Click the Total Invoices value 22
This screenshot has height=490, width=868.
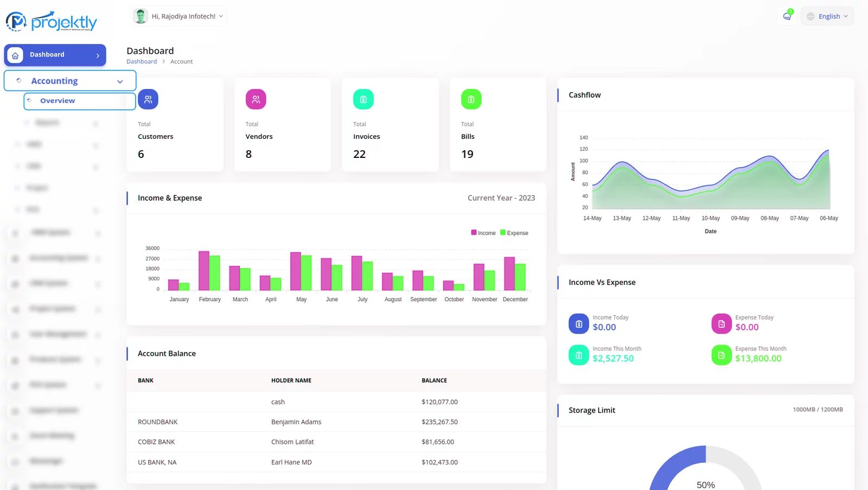click(359, 154)
